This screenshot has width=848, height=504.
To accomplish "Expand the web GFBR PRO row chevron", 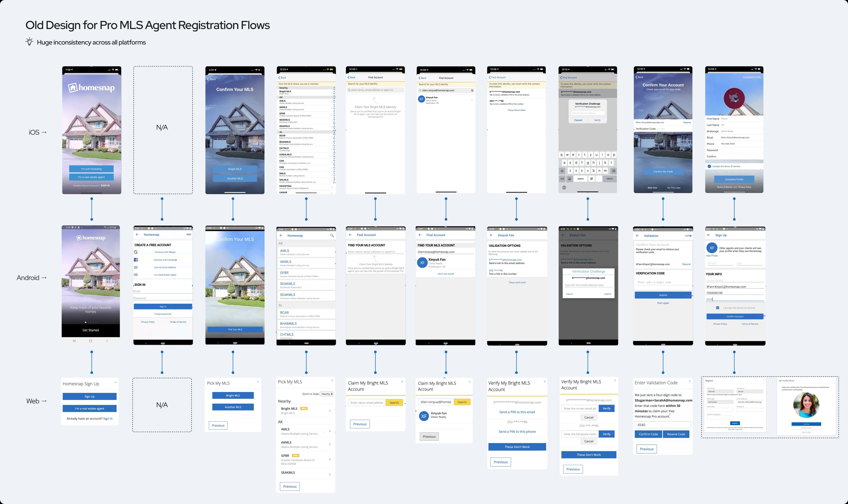I will tap(330, 459).
